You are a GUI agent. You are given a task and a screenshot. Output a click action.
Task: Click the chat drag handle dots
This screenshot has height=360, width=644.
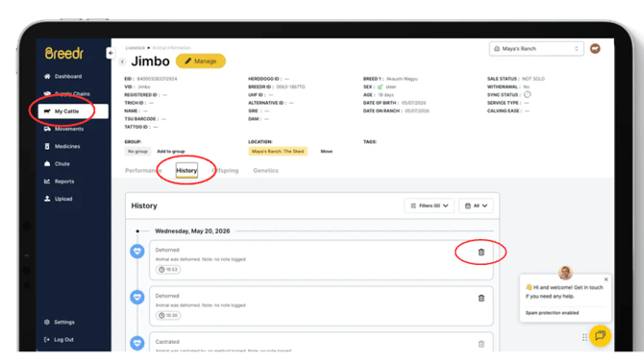[584, 338]
